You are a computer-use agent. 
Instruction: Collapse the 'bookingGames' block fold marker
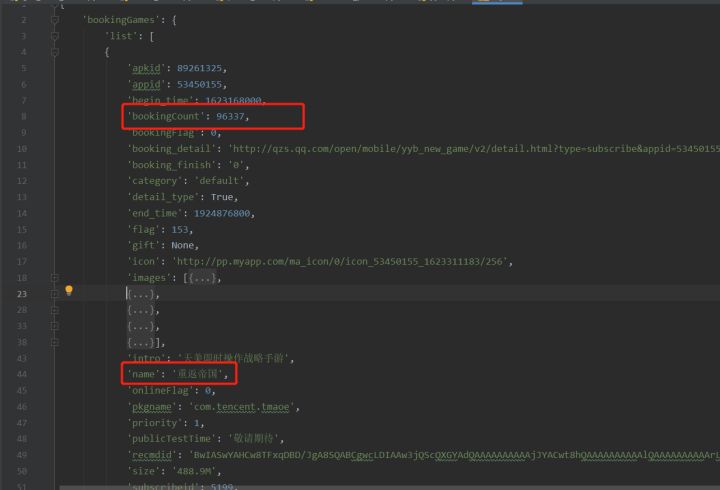[x=55, y=20]
